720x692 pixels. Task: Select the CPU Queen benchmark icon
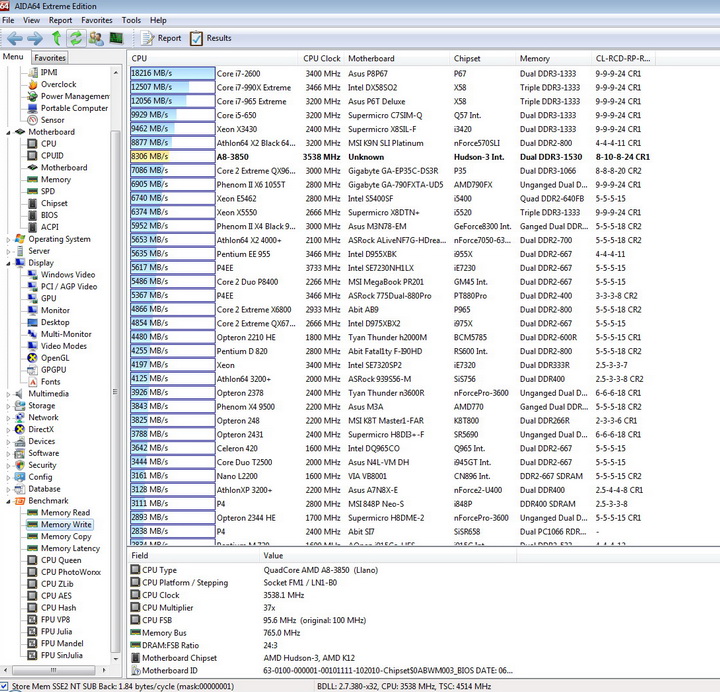(33, 560)
